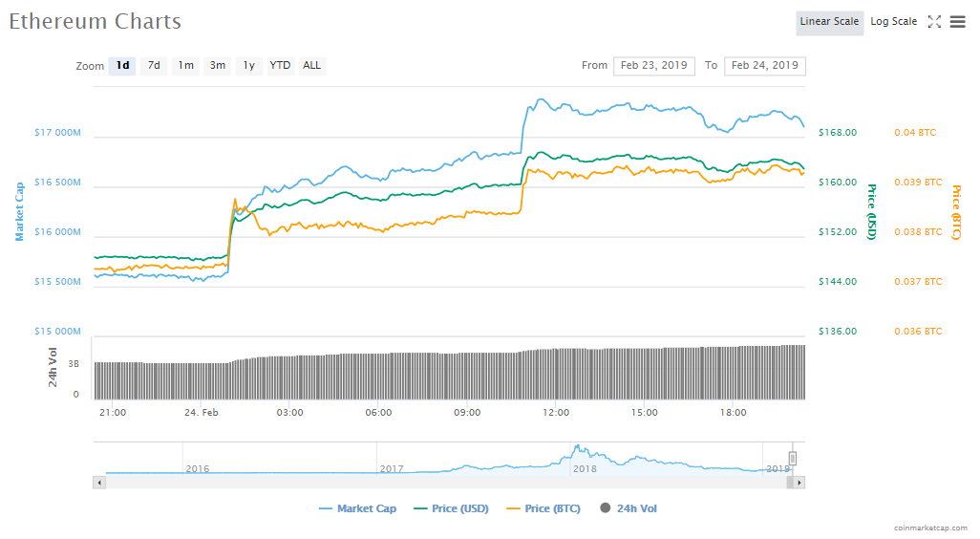Edit the To date field Feb 24, 2019
This screenshot has width=980, height=539.
click(764, 66)
